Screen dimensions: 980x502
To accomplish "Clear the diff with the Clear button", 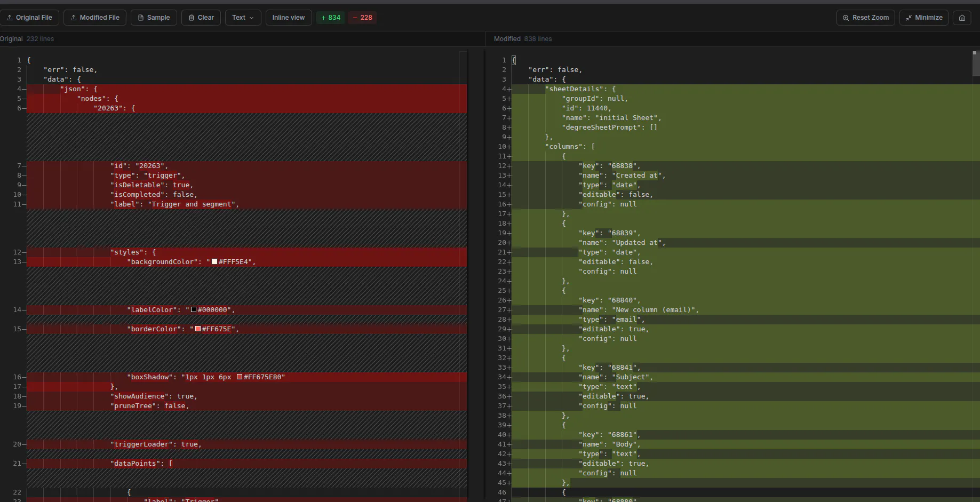I will tap(201, 18).
